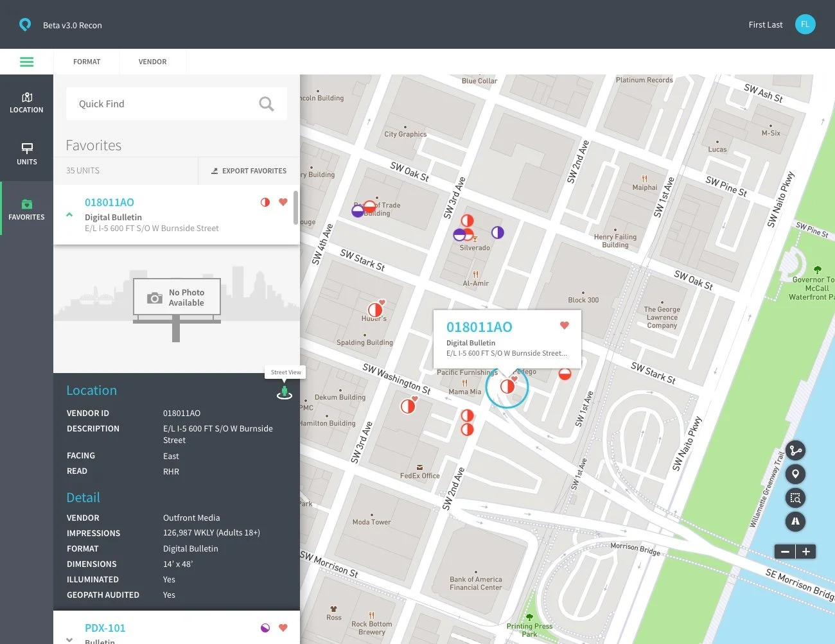Click half-circle format icon on 018011AO card
The width and height of the screenshot is (835, 644).
265,202
